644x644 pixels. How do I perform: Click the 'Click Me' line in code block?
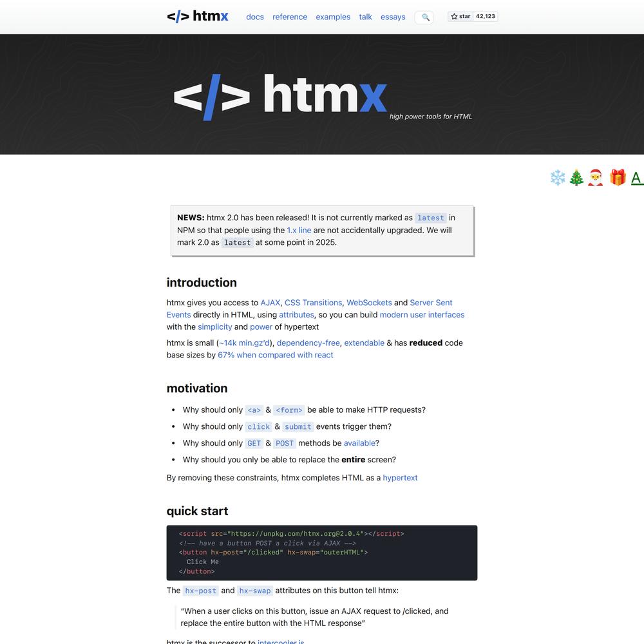202,562
